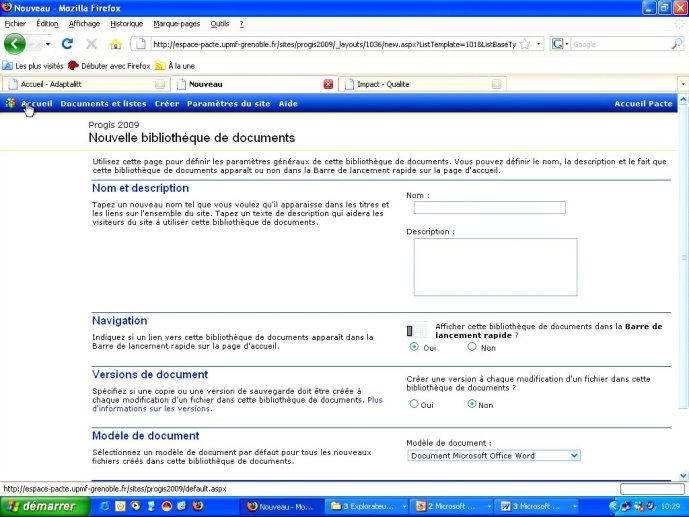689x517 pixels.
Task: Select Oui for Barre de lancement rapide
Action: 414,347
